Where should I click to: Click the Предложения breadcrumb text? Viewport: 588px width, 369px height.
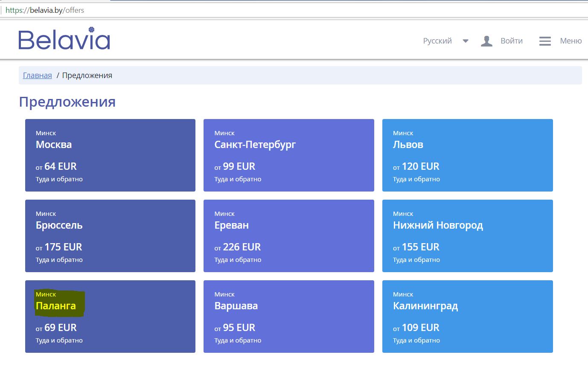point(87,76)
